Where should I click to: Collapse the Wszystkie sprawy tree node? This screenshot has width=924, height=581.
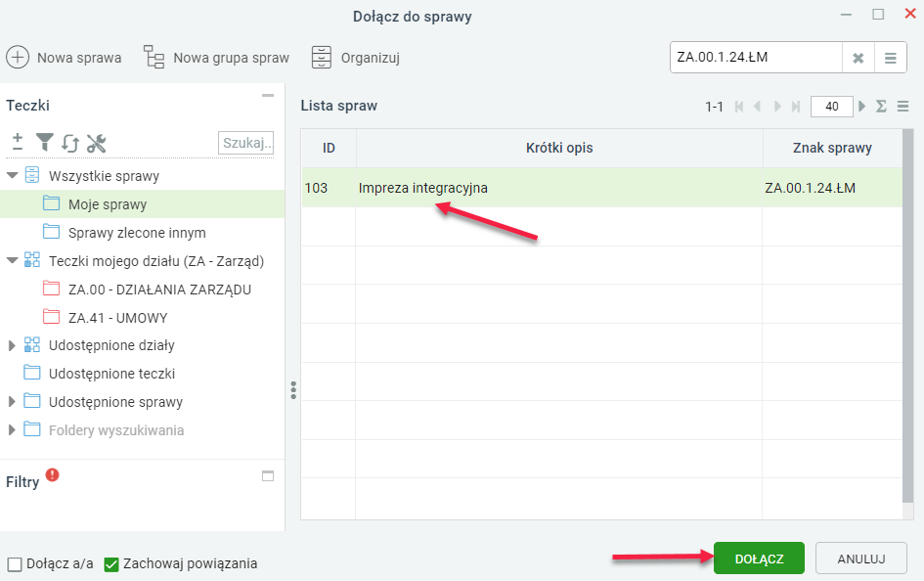12,176
